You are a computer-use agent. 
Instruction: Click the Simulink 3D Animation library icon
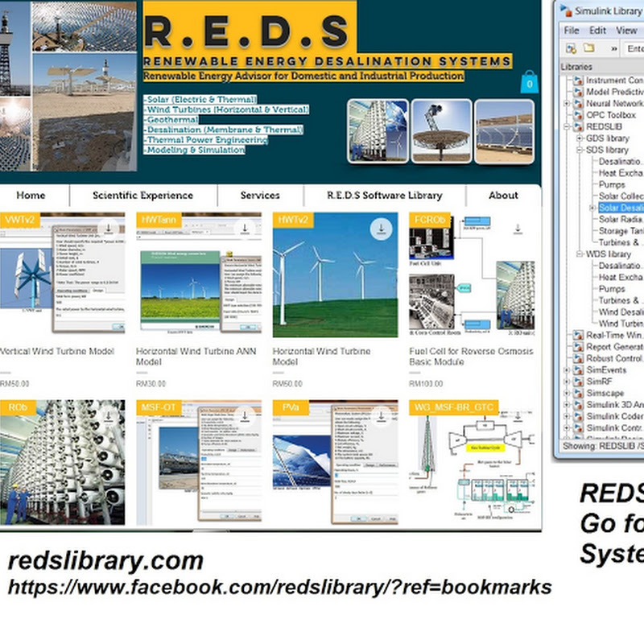click(x=578, y=405)
